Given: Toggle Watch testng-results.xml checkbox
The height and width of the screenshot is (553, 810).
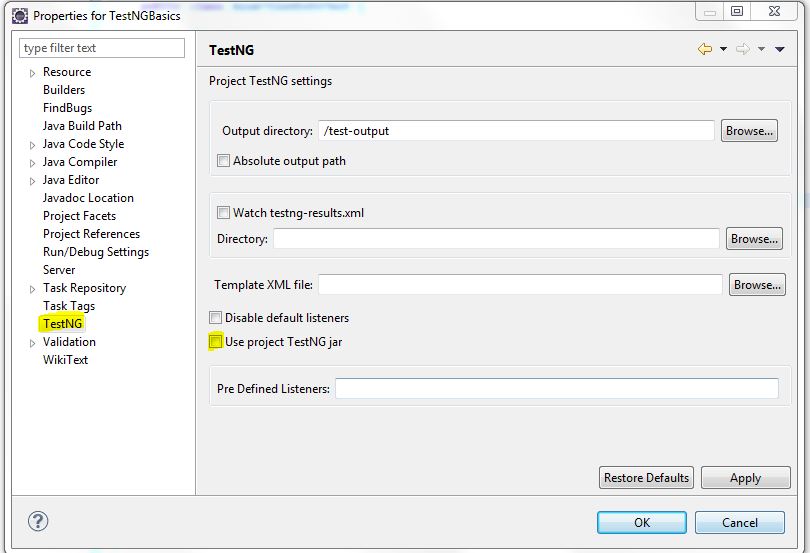Looking at the screenshot, I should (223, 212).
